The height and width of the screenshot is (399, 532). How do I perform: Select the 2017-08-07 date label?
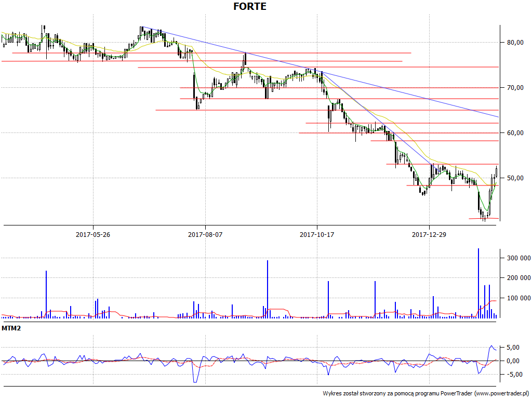(205, 234)
